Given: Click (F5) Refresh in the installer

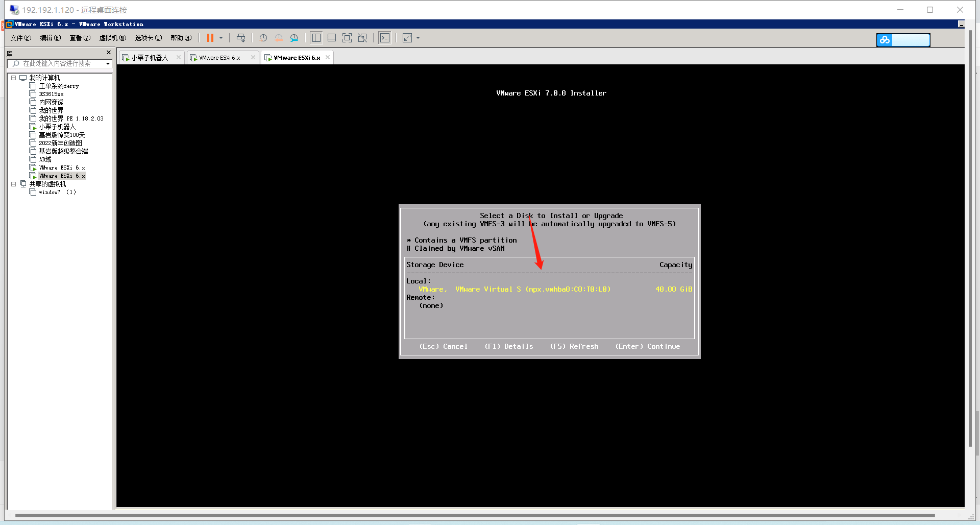Looking at the screenshot, I should [x=574, y=347].
